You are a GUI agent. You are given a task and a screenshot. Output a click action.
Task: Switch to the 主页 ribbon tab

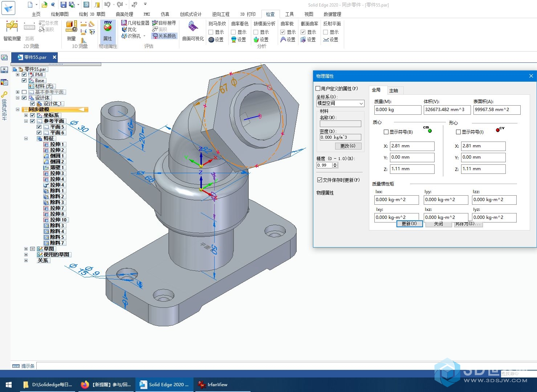click(x=36, y=14)
